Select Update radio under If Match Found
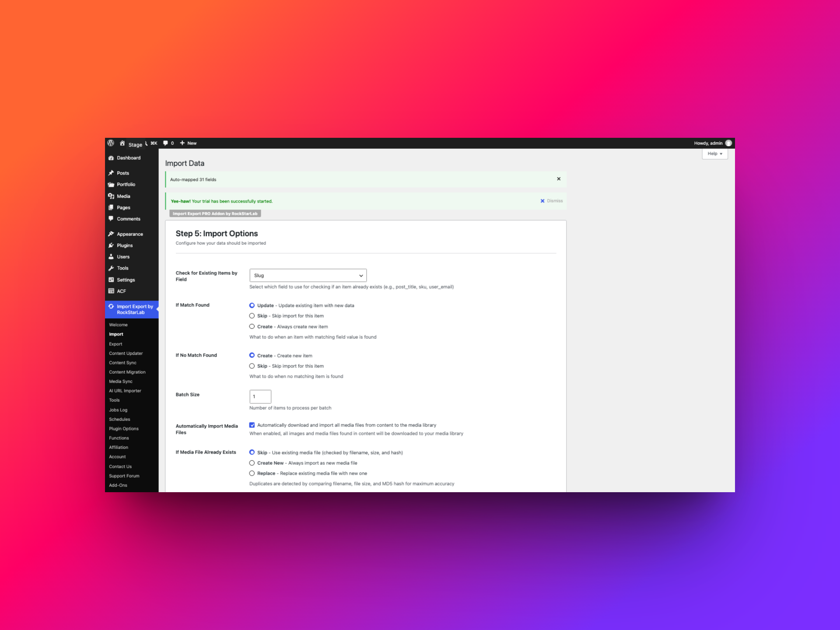Image resolution: width=840 pixels, height=630 pixels. pos(252,305)
